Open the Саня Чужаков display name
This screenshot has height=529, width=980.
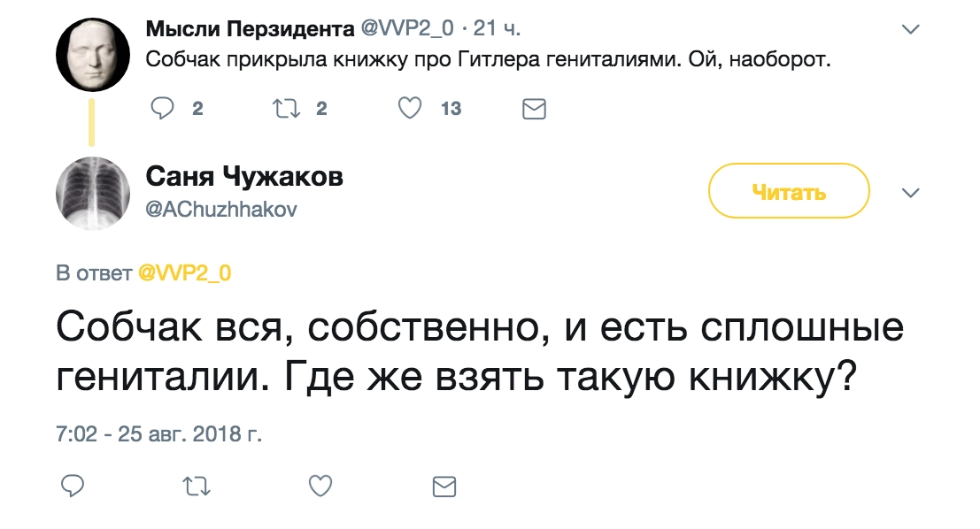point(244,176)
